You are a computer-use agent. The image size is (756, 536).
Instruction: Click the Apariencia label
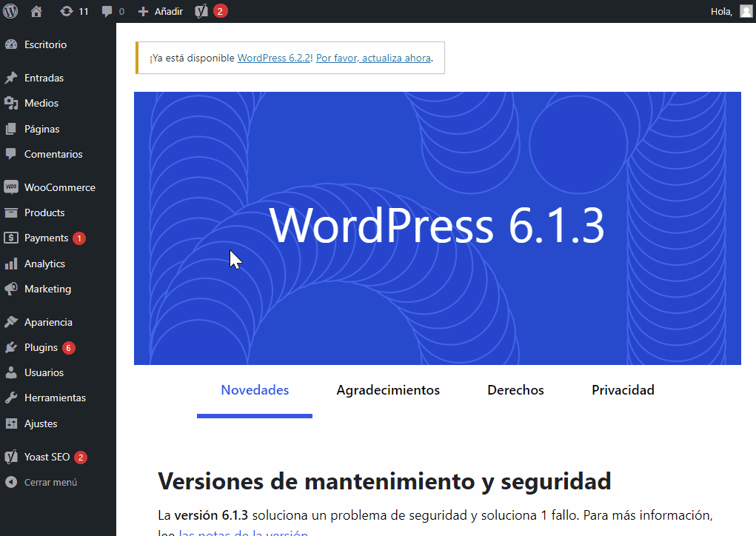pyautogui.click(x=48, y=322)
